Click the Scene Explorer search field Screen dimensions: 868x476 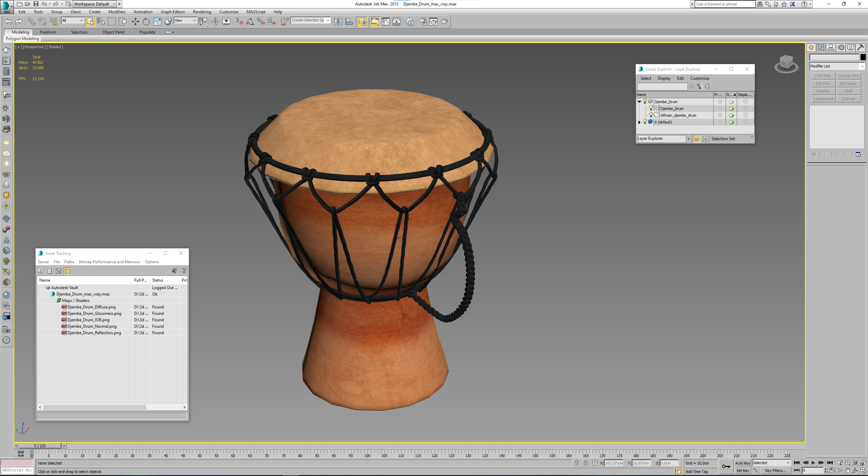662,87
